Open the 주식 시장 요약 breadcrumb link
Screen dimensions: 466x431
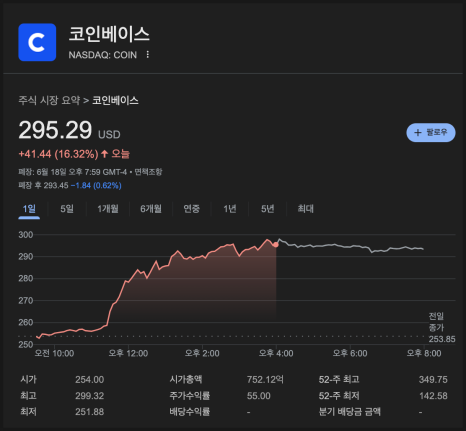pos(49,100)
